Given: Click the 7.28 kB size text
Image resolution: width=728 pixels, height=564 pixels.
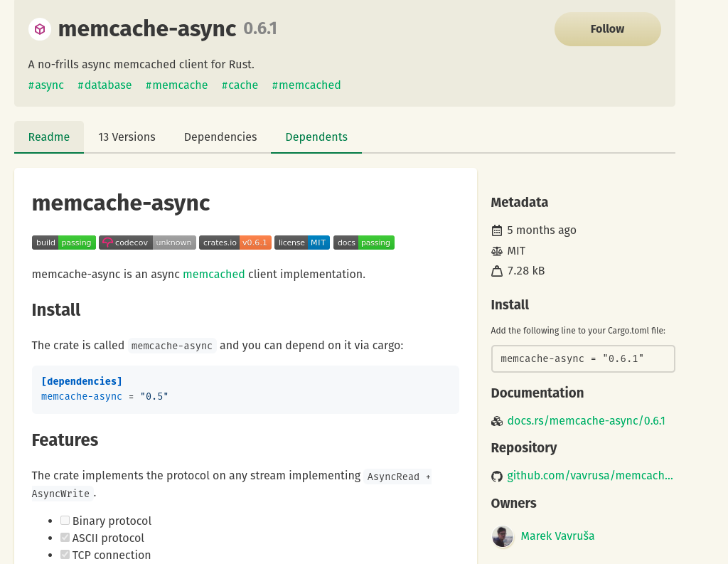Looking at the screenshot, I should click(x=525, y=271).
